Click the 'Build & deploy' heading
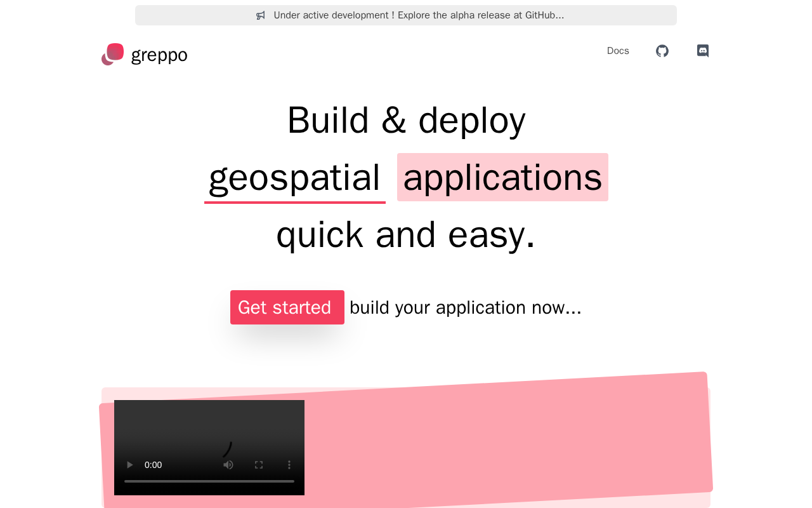The width and height of the screenshot is (812, 508). tap(406, 119)
